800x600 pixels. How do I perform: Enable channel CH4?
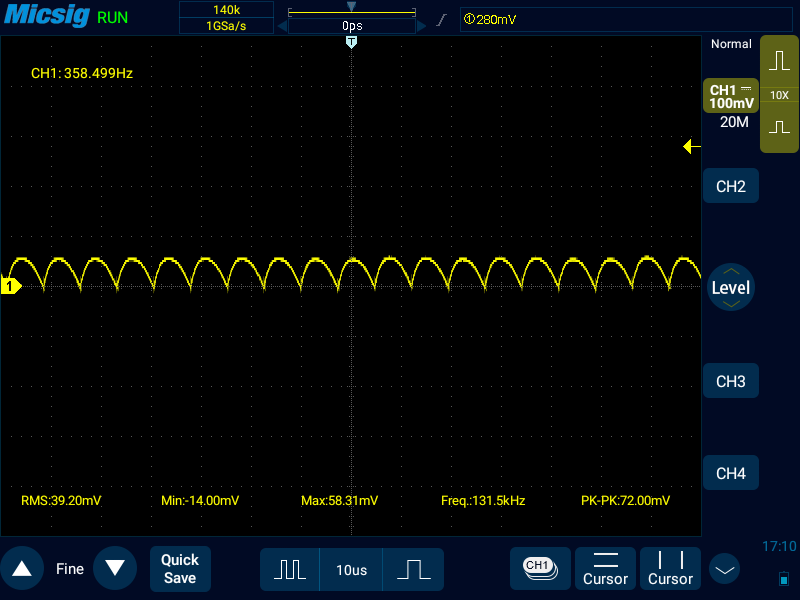(x=731, y=473)
